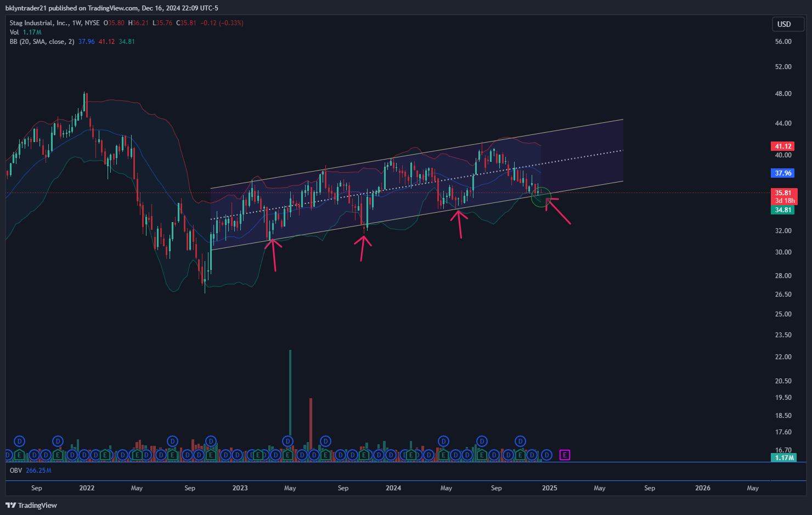Click the 48.00 price axis label

click(783, 94)
